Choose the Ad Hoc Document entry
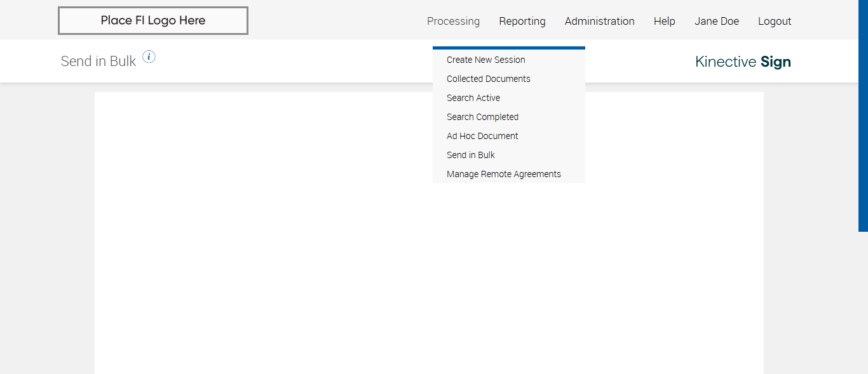Image resolution: width=868 pixels, height=374 pixels. [482, 136]
